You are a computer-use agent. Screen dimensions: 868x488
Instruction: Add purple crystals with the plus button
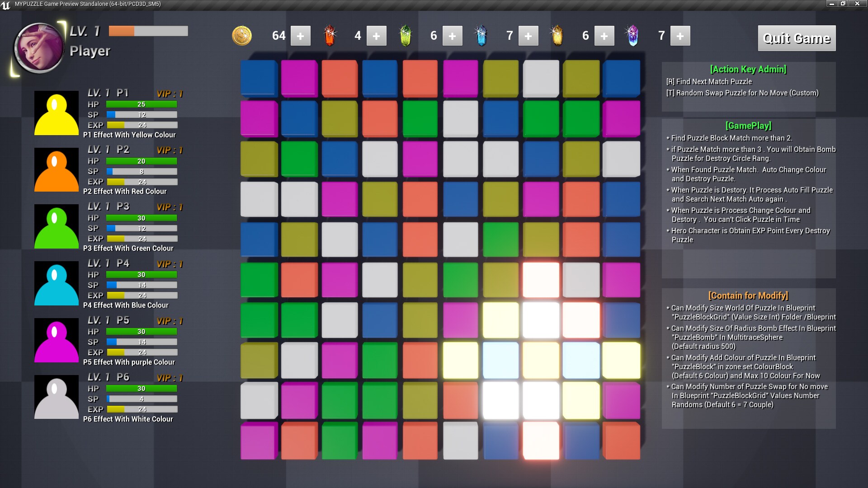[680, 36]
